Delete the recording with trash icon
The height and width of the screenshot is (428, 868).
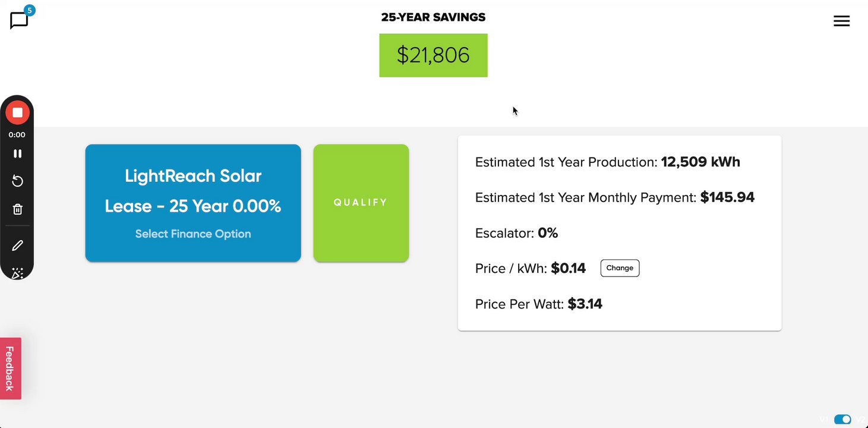(x=18, y=209)
